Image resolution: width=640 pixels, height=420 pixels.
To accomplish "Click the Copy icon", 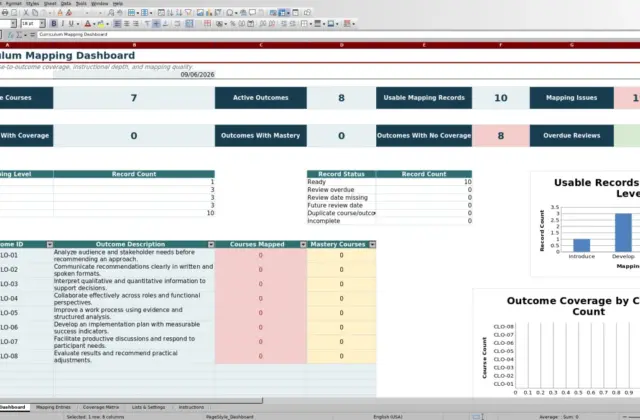I will 35,13.
